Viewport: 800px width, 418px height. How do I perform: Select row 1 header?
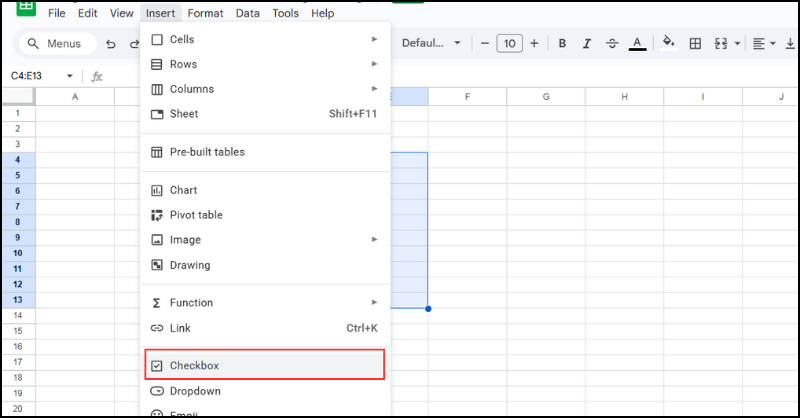tap(18, 113)
